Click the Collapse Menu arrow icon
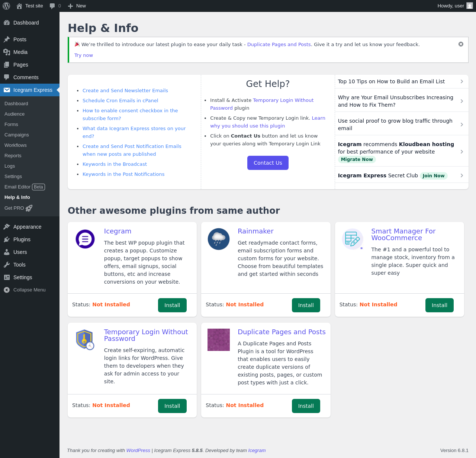 point(7,290)
